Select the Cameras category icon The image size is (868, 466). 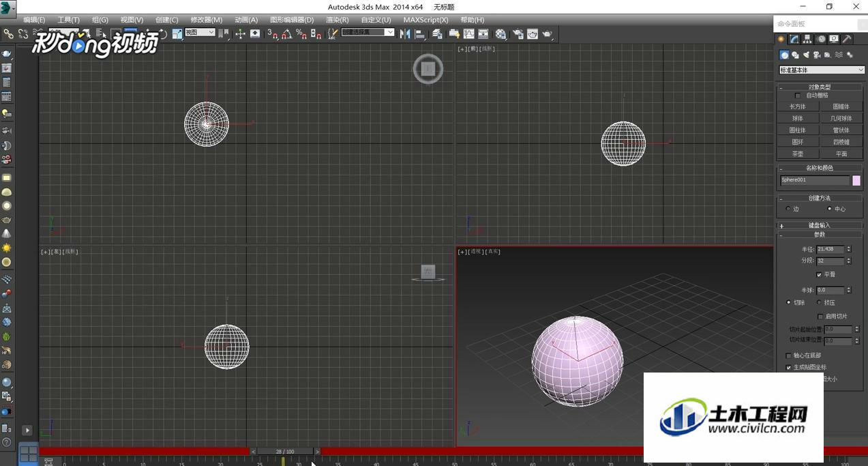tap(817, 55)
